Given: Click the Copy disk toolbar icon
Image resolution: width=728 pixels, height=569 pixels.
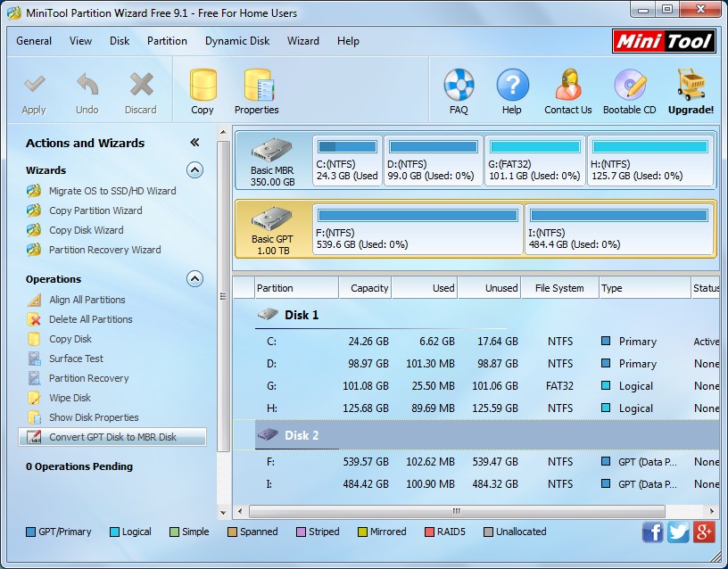Looking at the screenshot, I should pos(203,91).
